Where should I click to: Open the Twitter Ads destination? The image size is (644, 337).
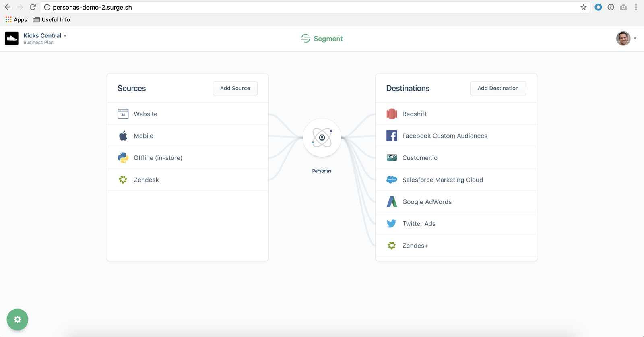(x=456, y=223)
